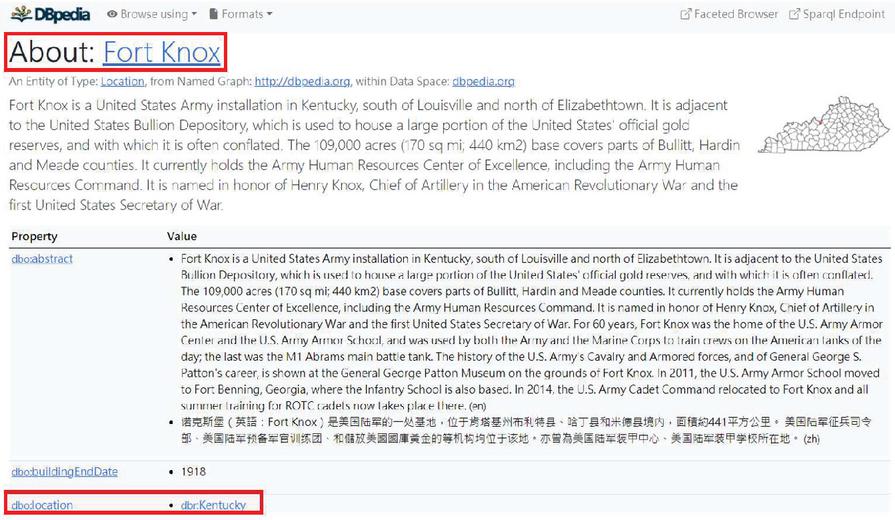Open the Sparql Endpoint link
Image resolution: width=895 pixels, height=520 pixels.
837,14
